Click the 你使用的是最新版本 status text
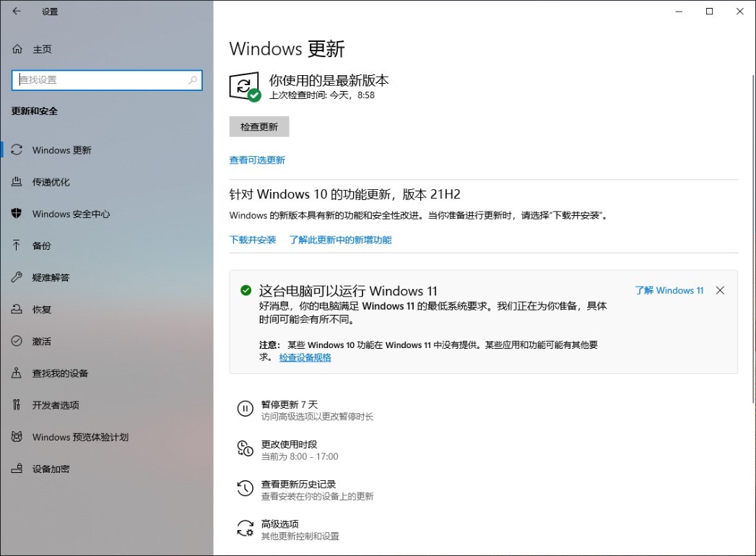This screenshot has width=756, height=556. pyautogui.click(x=329, y=80)
